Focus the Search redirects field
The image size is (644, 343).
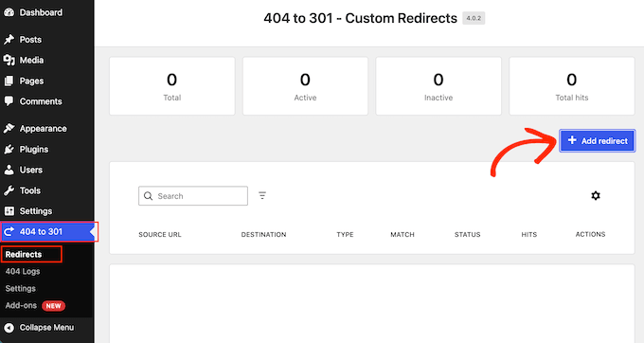[x=193, y=196]
